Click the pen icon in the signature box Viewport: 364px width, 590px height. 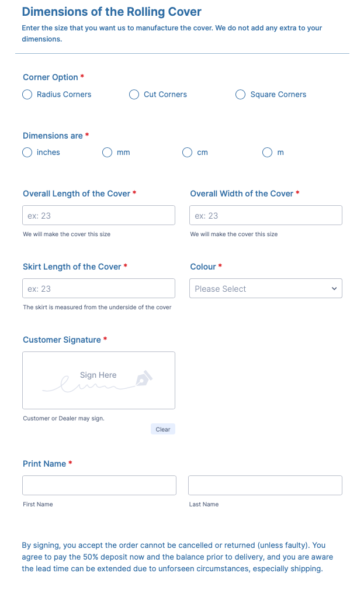pyautogui.click(x=144, y=378)
